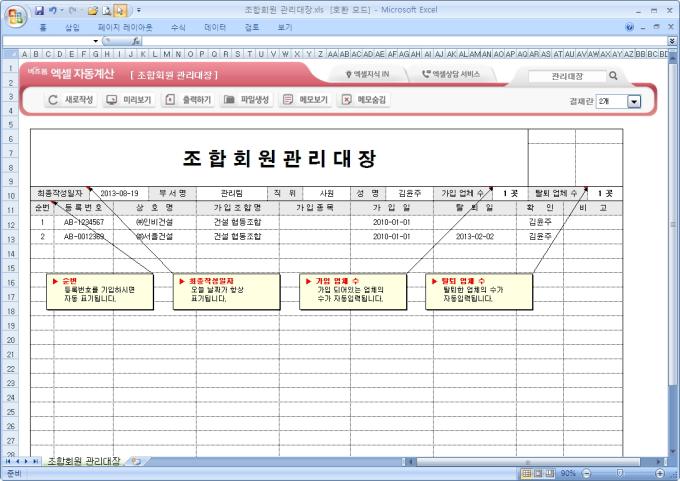Screen dimensions: 680x481
Task: Click the 관리대장 search field
Action: point(567,76)
